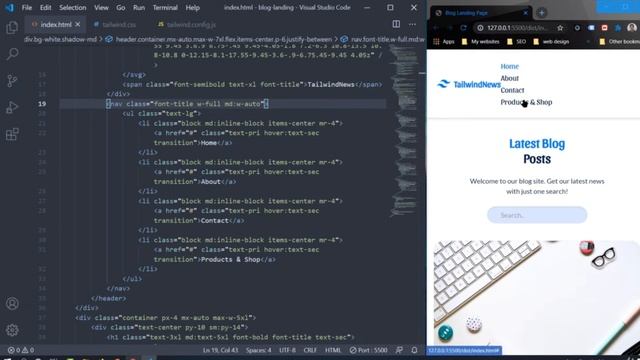Open the browser profile avatar

(632, 27)
